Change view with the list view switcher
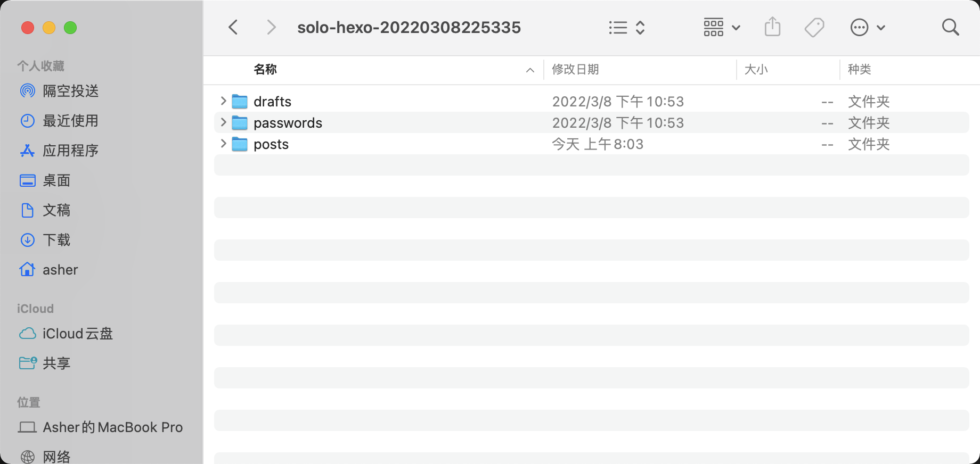 coord(627,27)
